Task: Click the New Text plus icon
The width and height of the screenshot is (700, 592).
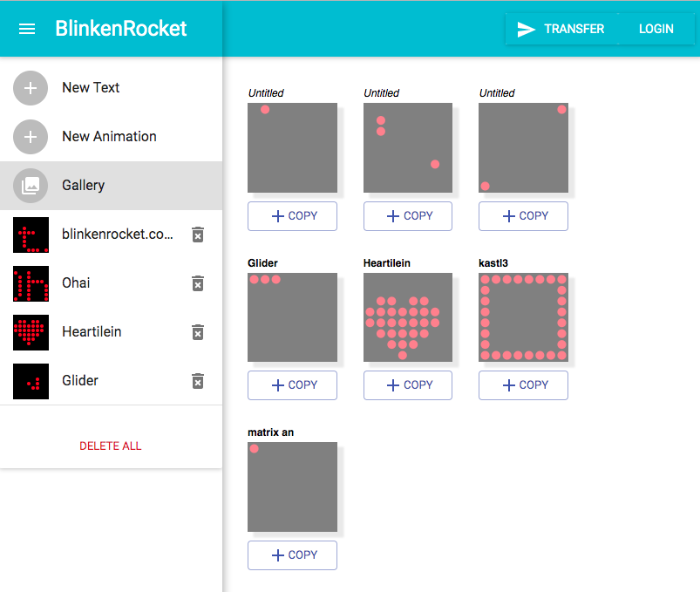Action: pos(31,88)
